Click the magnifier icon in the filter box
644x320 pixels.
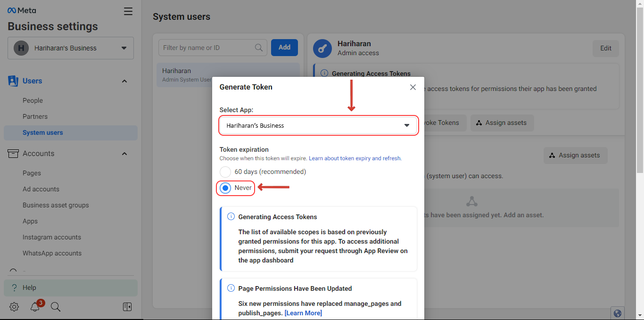click(259, 48)
